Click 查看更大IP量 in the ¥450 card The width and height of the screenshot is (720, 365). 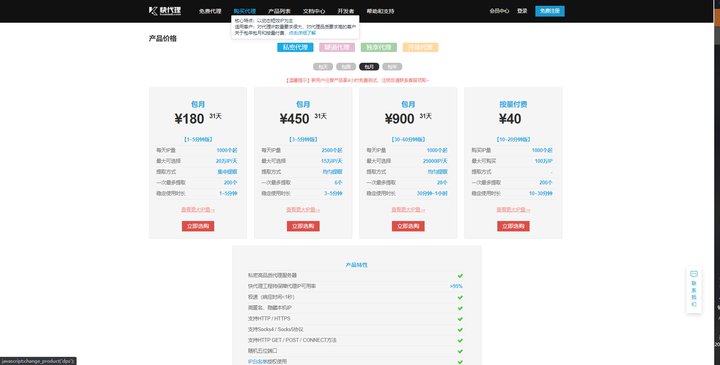coord(303,209)
